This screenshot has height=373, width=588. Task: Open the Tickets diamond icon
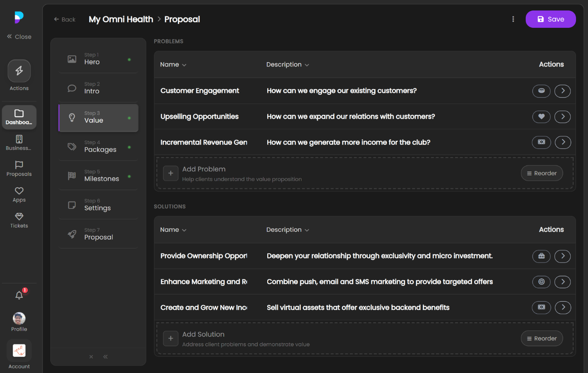pyautogui.click(x=19, y=217)
